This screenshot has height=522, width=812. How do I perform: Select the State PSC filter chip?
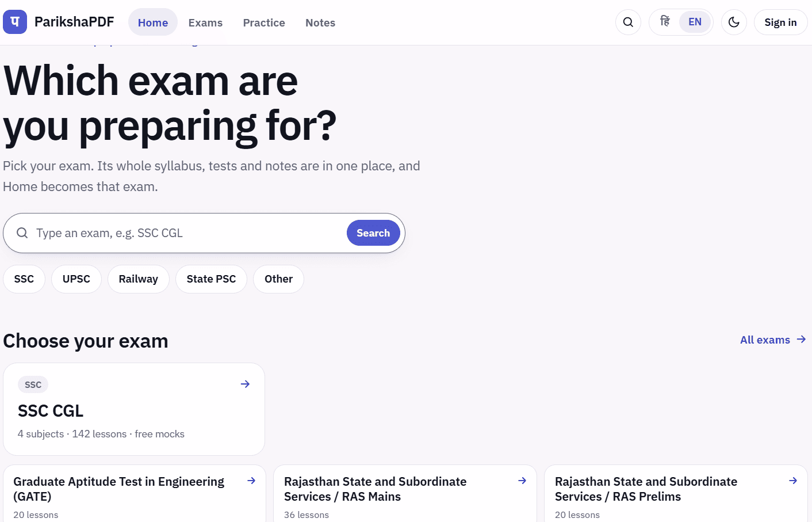coord(211,279)
